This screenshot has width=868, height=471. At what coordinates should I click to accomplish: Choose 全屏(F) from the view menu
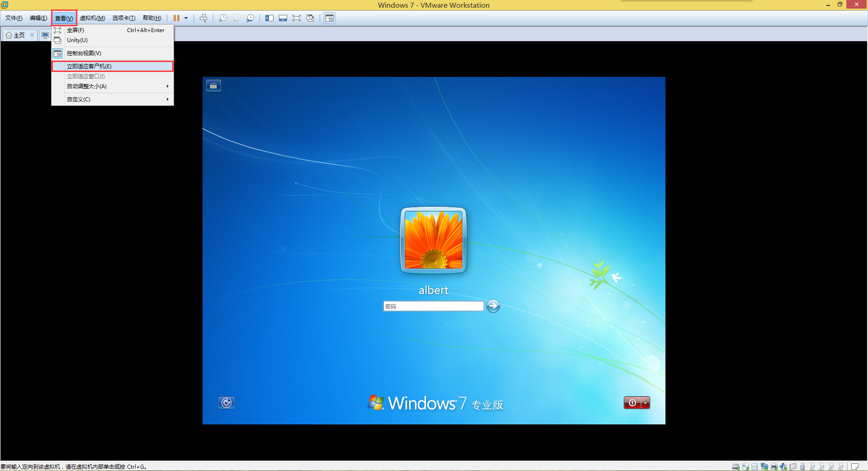click(113, 30)
